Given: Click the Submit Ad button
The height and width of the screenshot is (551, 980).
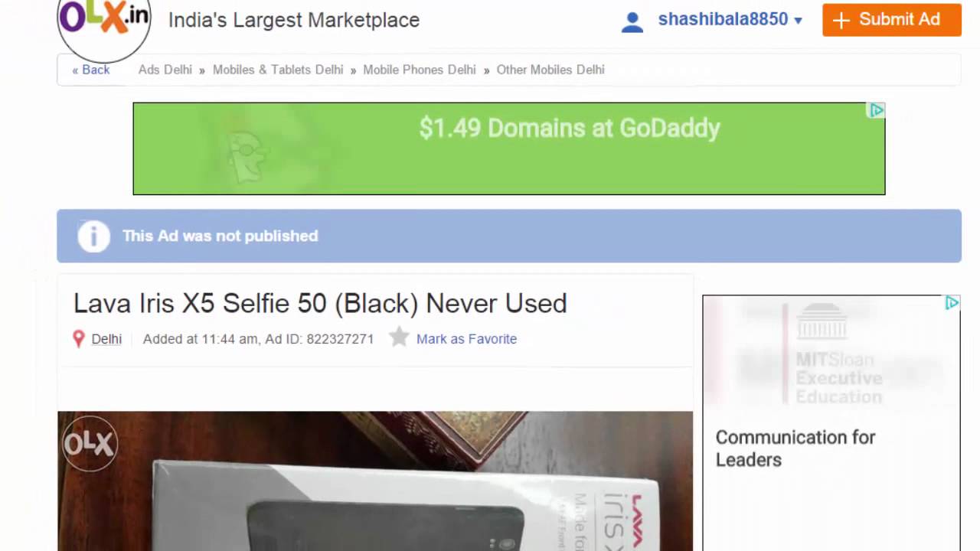Looking at the screenshot, I should pyautogui.click(x=892, y=20).
